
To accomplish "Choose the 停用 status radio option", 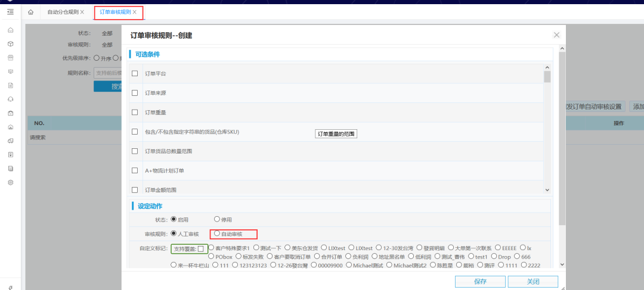I will pyautogui.click(x=217, y=220).
